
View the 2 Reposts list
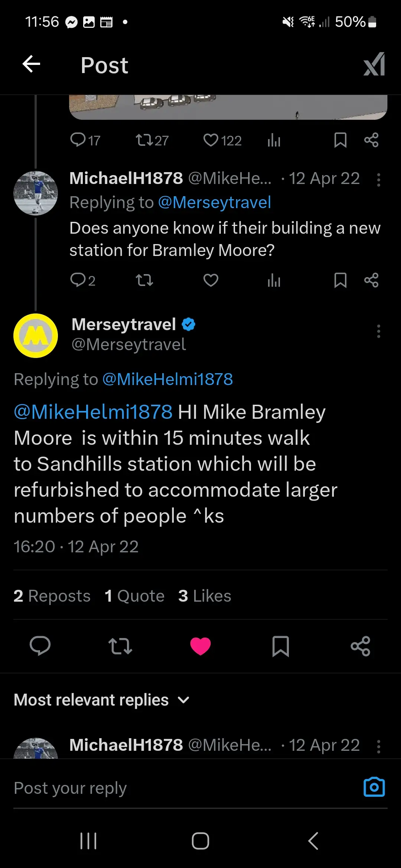52,596
